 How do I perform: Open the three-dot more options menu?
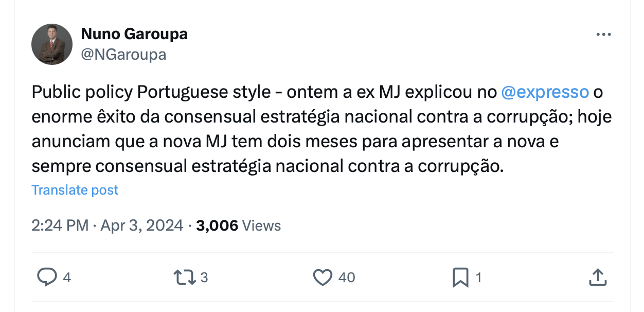coord(603,34)
